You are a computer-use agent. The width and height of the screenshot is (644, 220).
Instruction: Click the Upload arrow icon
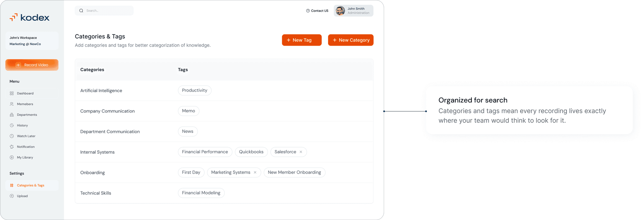click(12, 196)
